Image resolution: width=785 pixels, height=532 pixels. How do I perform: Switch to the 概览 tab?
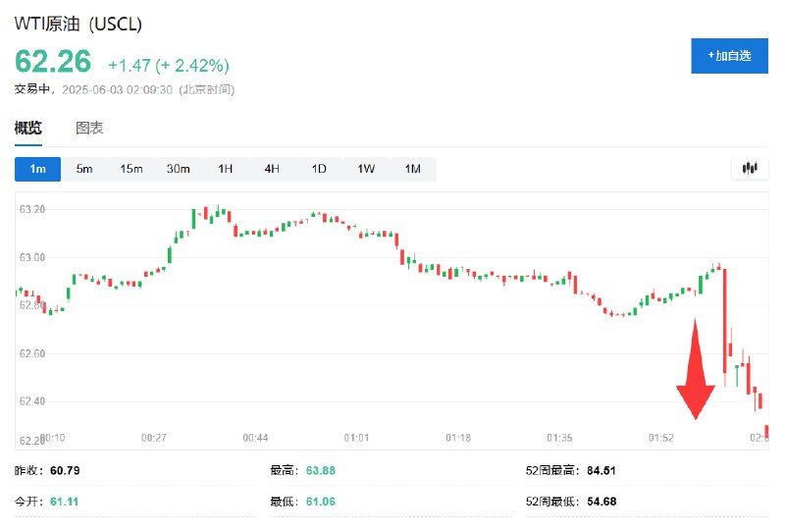pyautogui.click(x=28, y=129)
